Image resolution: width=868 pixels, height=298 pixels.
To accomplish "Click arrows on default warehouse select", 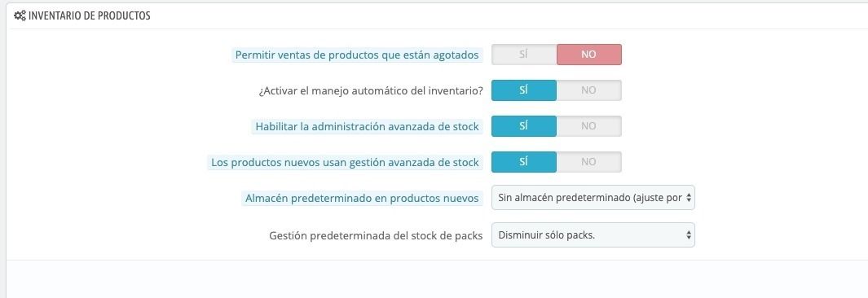I will pyautogui.click(x=688, y=198).
